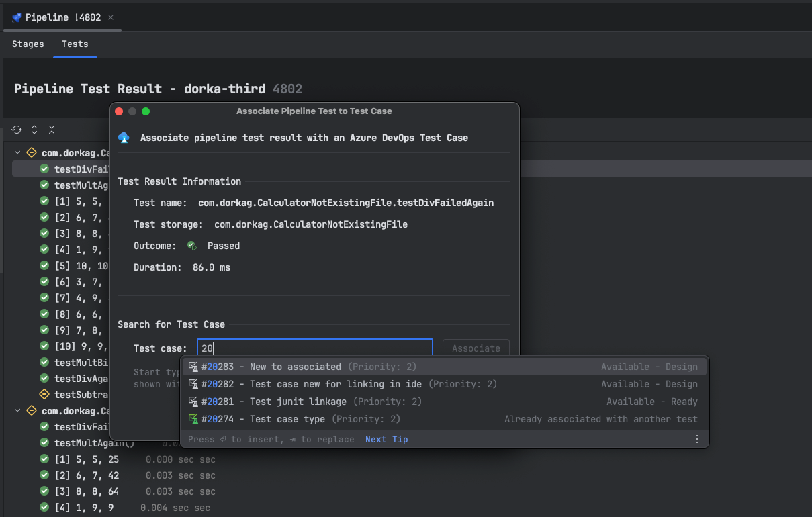
Task: Click the green check icon beside [1] 5, 5, 25
Action: pyautogui.click(x=44, y=459)
